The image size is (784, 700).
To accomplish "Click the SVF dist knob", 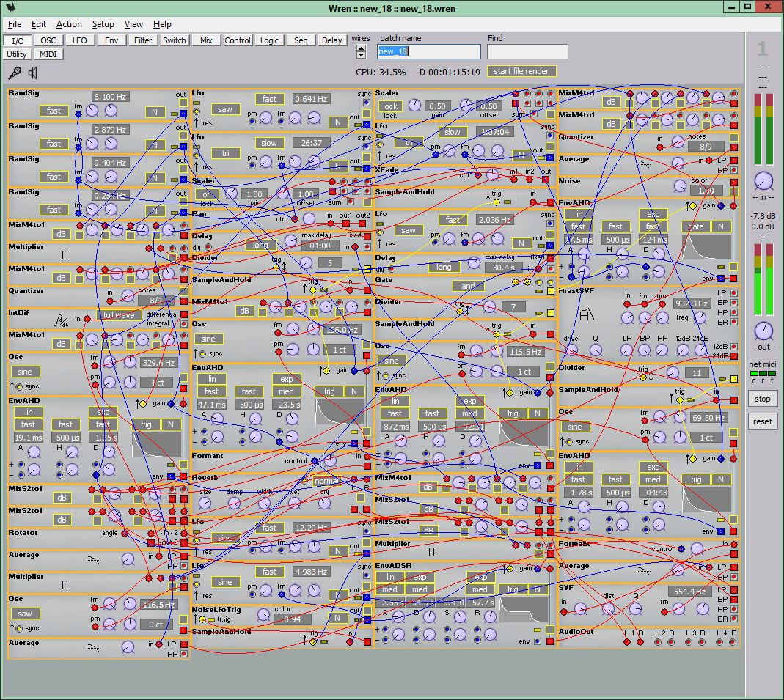I will (608, 608).
